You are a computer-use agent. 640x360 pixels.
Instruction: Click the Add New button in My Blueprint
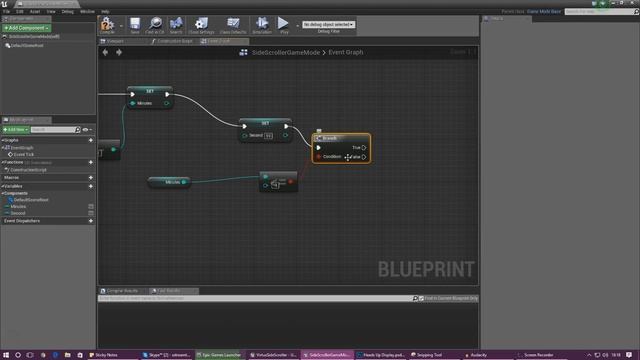pyautogui.click(x=16, y=129)
